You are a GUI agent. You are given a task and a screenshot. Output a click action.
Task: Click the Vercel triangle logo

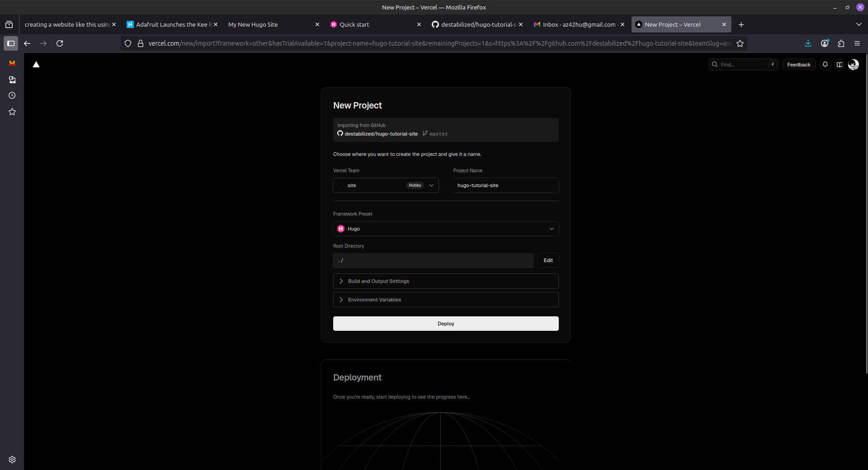coord(36,65)
